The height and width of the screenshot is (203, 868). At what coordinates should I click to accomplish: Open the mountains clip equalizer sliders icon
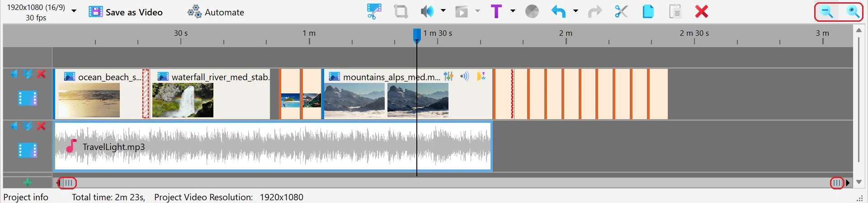448,76
